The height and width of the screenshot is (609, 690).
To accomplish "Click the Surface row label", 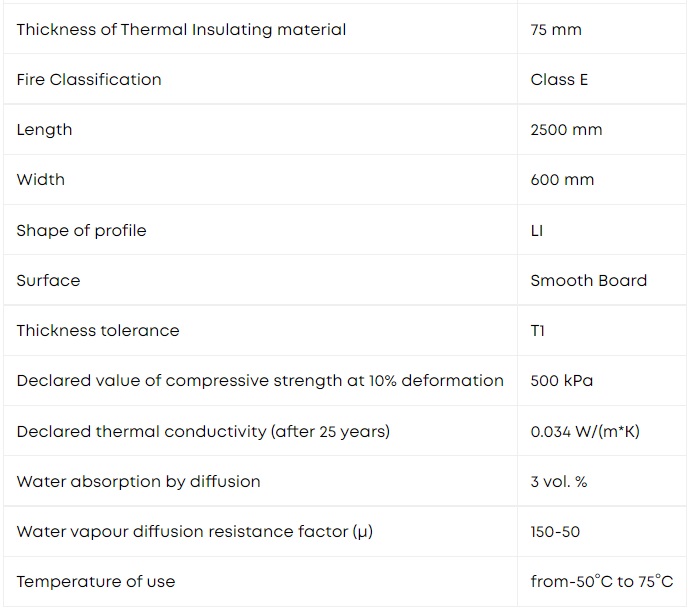I will point(48,281).
